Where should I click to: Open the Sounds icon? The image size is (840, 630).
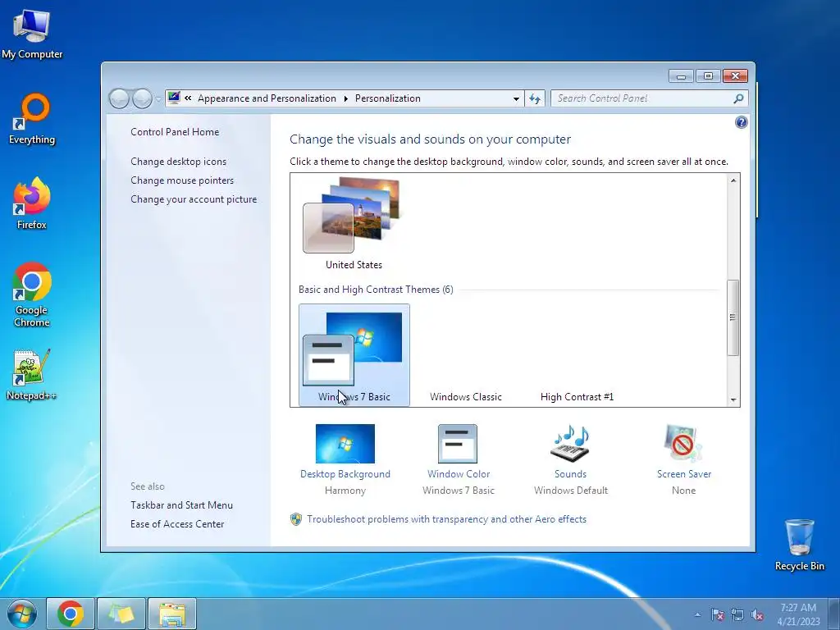570,444
